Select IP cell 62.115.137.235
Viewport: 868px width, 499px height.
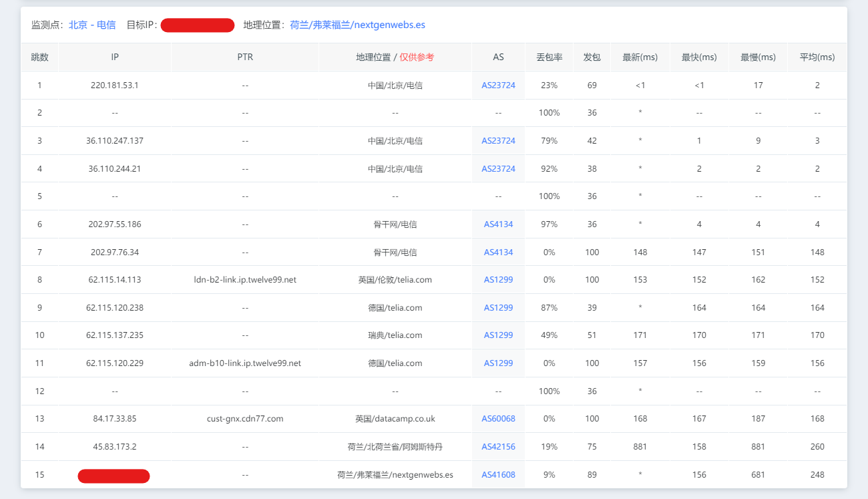click(x=115, y=335)
